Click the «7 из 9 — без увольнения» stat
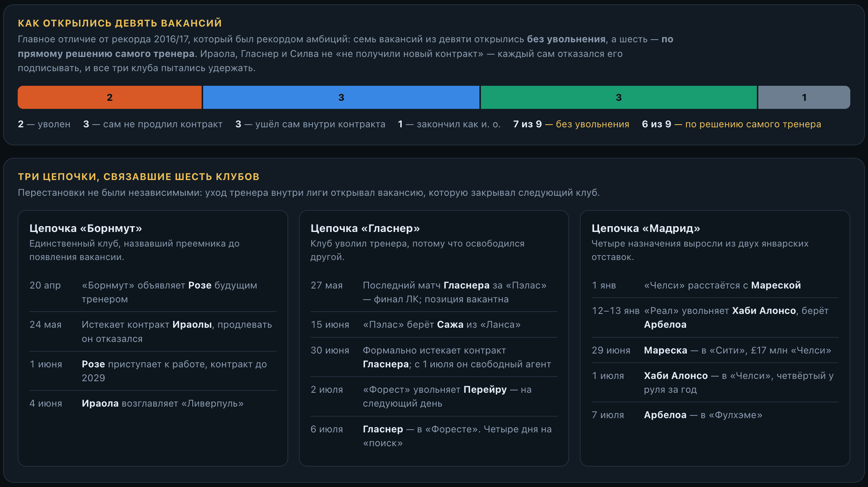The height and width of the screenshot is (487, 868). pos(571,124)
